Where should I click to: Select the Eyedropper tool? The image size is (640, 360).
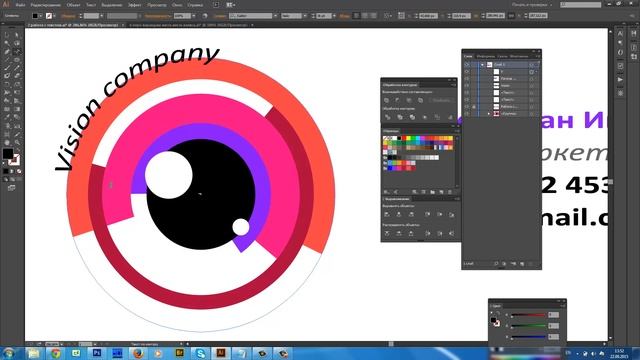click(x=7, y=117)
